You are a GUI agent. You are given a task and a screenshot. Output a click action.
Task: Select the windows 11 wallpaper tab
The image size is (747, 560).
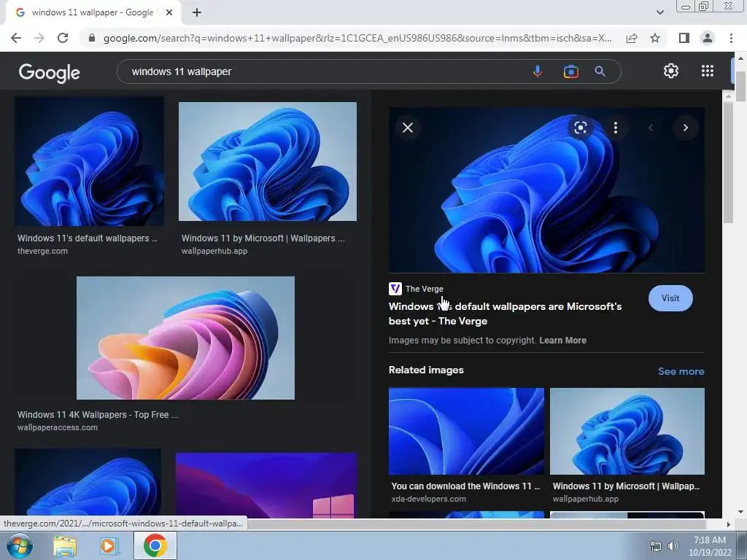tap(93, 12)
